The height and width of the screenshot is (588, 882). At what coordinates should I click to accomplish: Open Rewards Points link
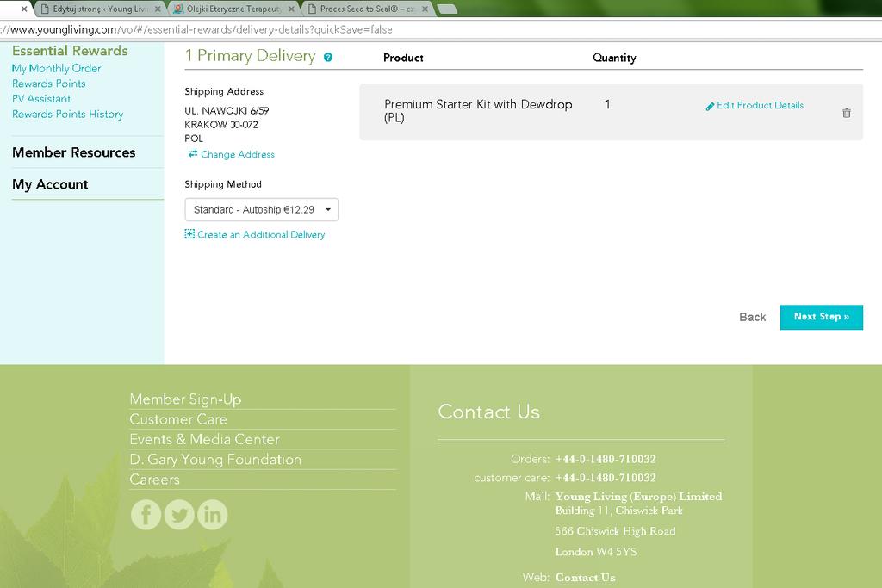(x=49, y=84)
